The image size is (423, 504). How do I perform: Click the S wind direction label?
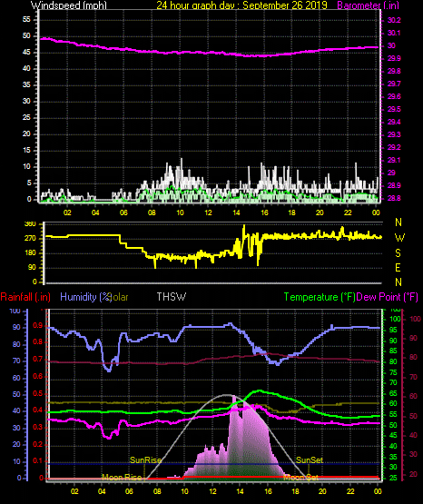[398, 253]
